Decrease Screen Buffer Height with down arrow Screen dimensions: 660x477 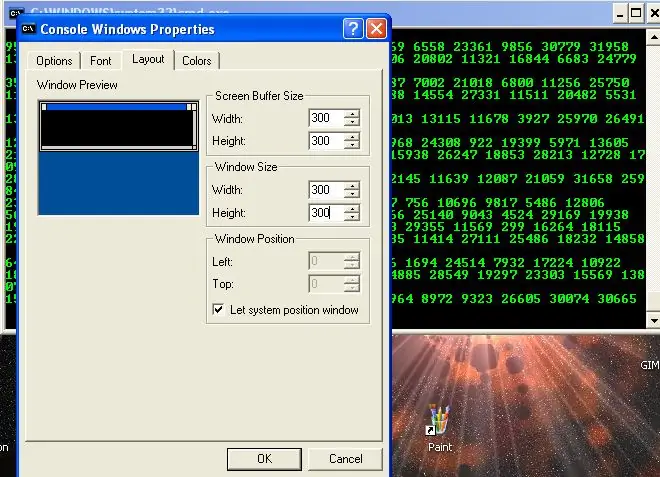[x=352, y=144]
